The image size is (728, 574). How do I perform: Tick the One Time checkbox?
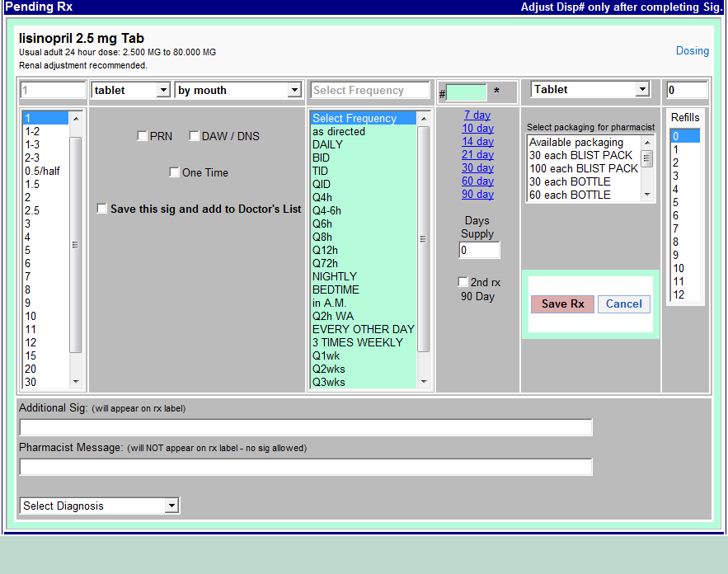175,172
